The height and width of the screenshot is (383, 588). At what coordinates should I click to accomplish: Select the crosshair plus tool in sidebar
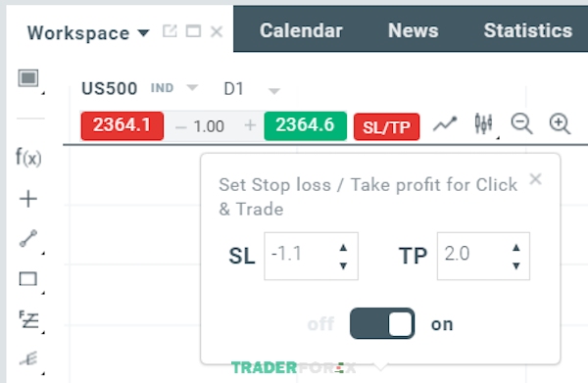[28, 199]
